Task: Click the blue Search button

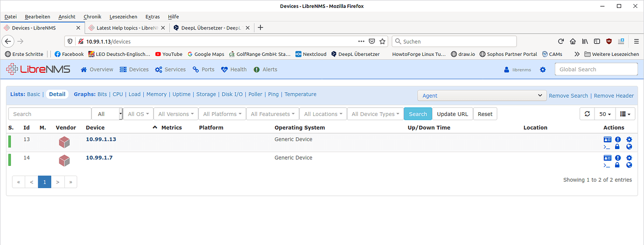Action: tap(418, 114)
